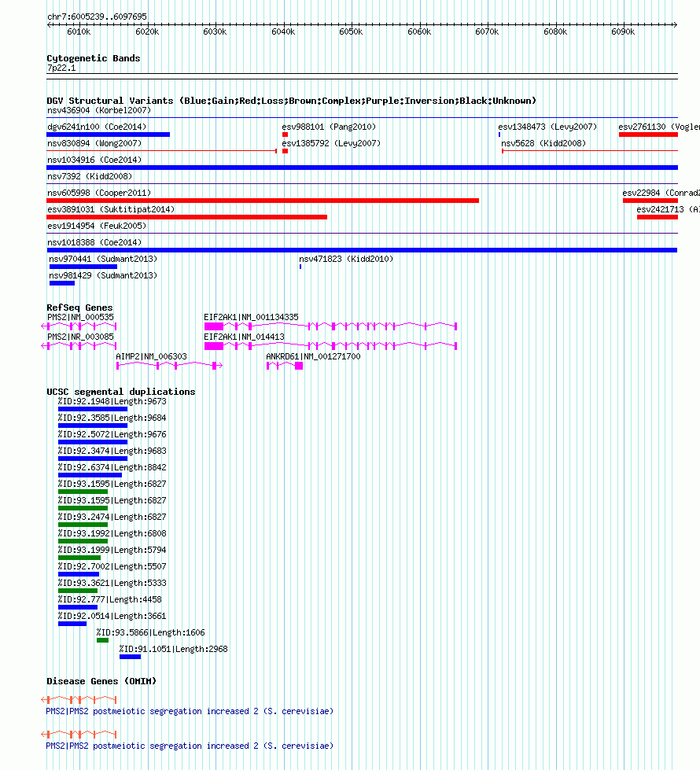The width and height of the screenshot is (700, 770).
Task: Select the esv2421713 red loss bar
Action: pos(658,217)
